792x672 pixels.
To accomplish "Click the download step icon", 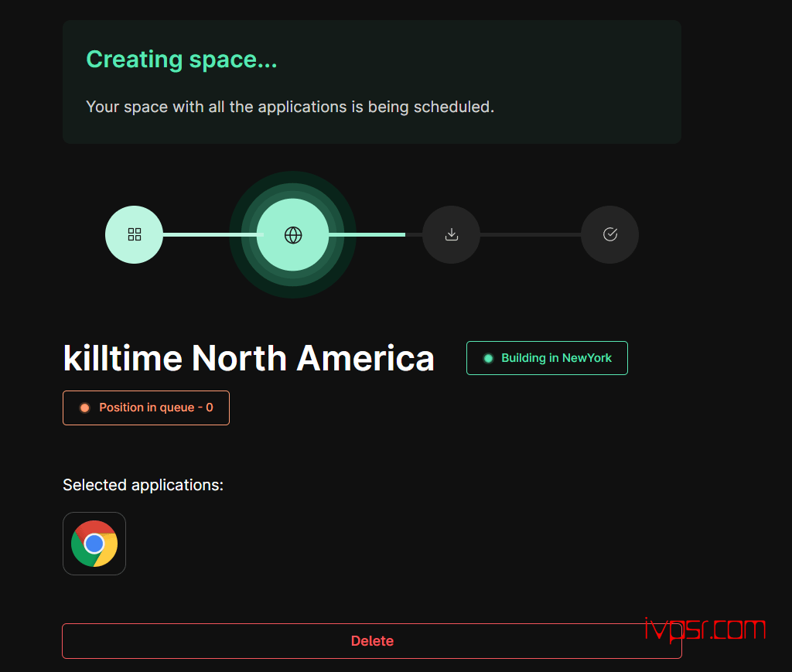I will pos(451,234).
